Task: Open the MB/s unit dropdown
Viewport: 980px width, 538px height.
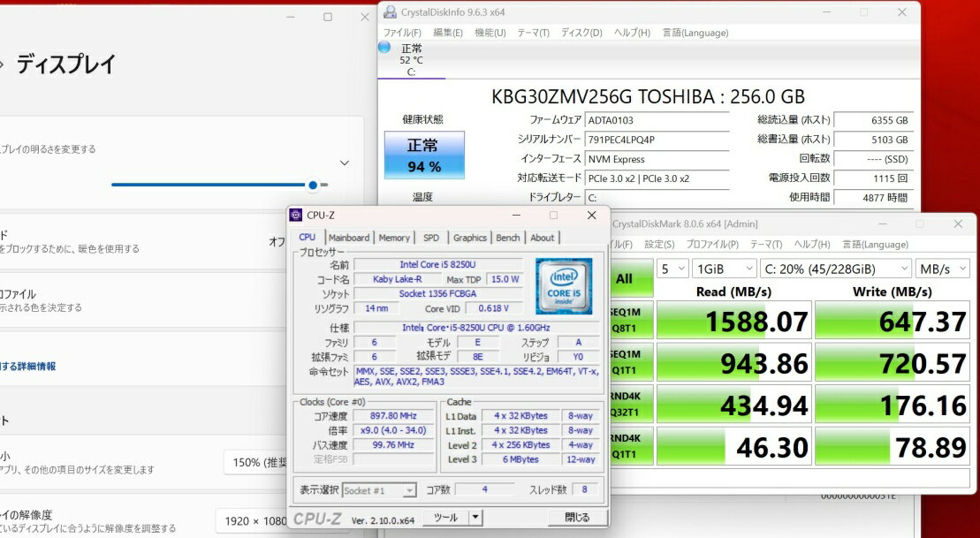Action: (943, 269)
